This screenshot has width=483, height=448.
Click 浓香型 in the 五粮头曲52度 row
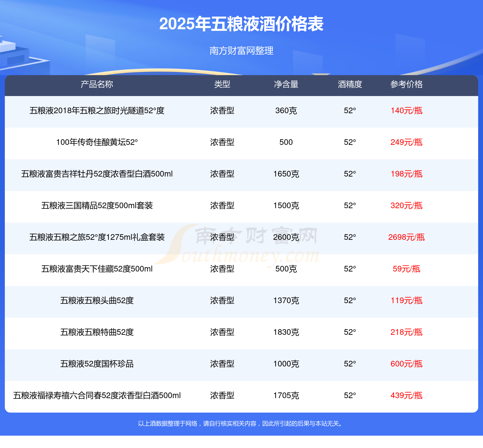(222, 300)
